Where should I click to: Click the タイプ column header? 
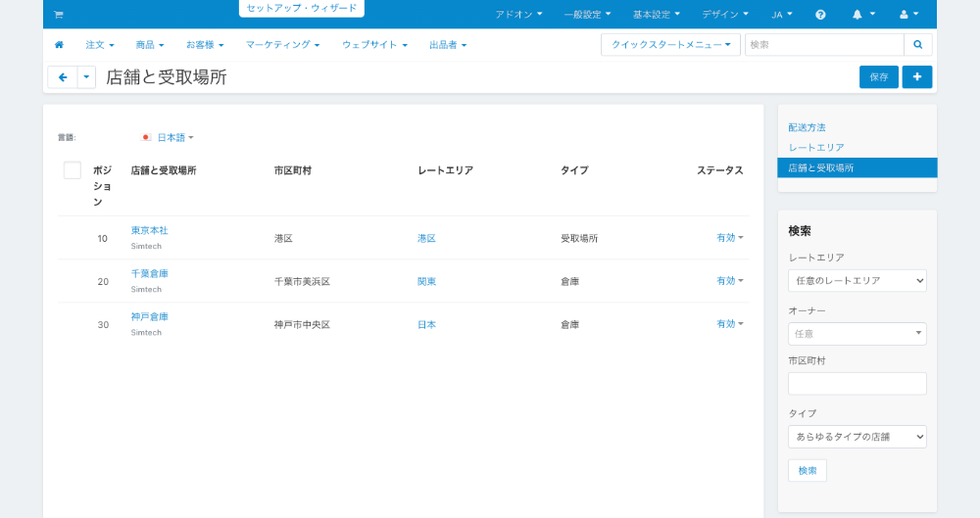pyautogui.click(x=574, y=170)
